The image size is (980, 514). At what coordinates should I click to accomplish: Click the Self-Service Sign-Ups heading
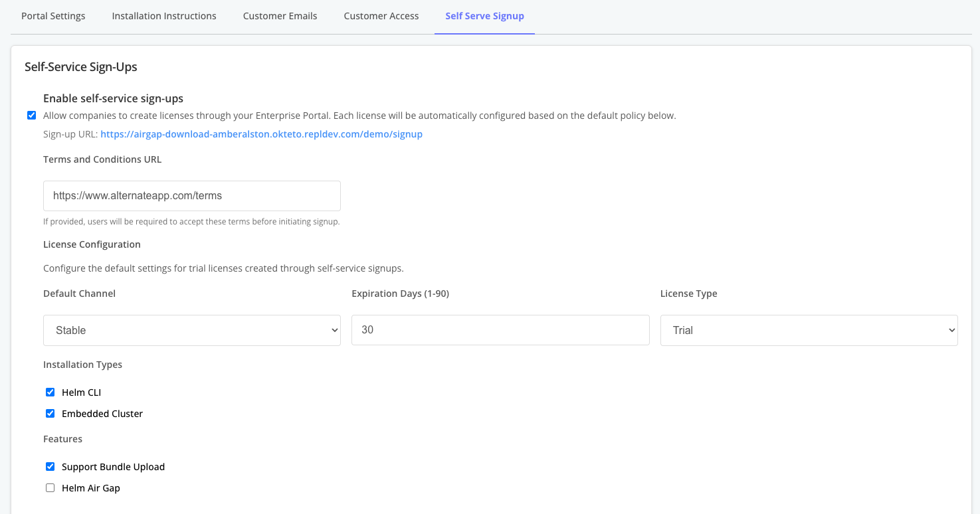80,66
